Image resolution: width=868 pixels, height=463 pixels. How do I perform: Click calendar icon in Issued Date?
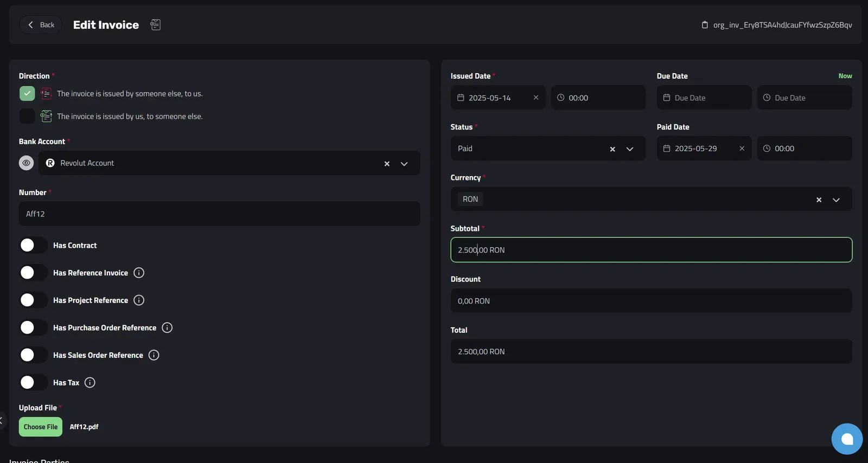click(x=461, y=98)
